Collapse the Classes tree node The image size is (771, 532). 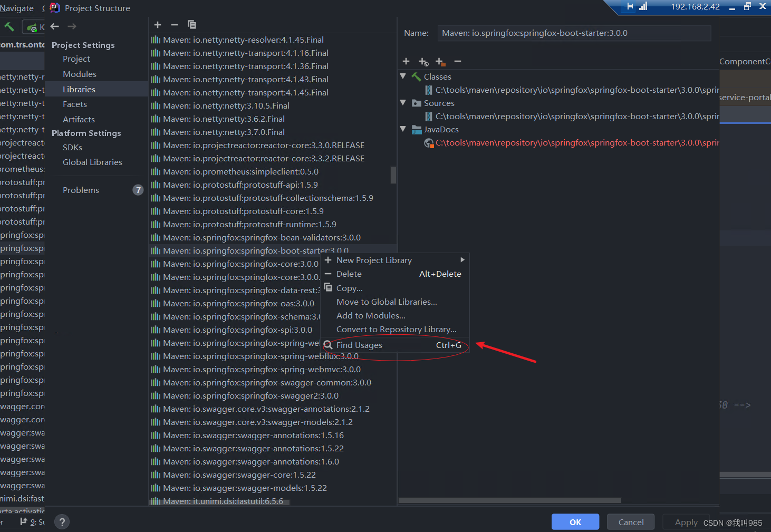point(403,76)
